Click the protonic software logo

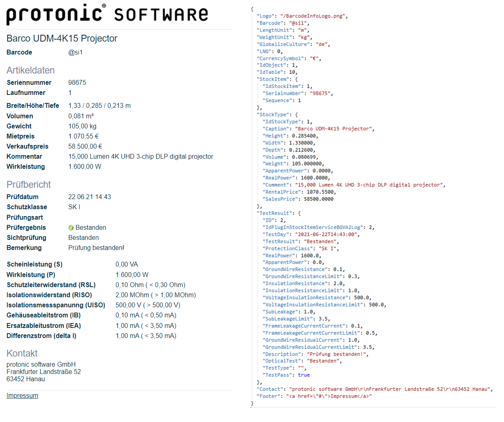click(107, 15)
